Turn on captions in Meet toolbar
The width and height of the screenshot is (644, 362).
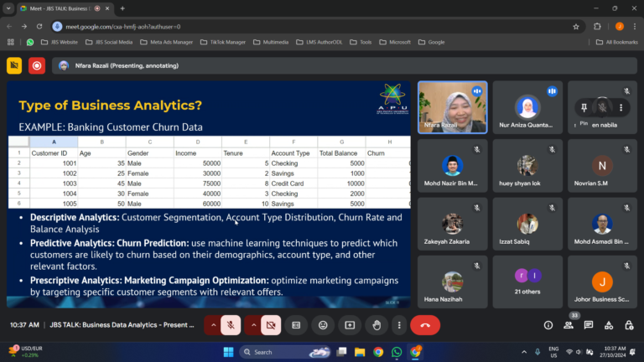coord(295,325)
